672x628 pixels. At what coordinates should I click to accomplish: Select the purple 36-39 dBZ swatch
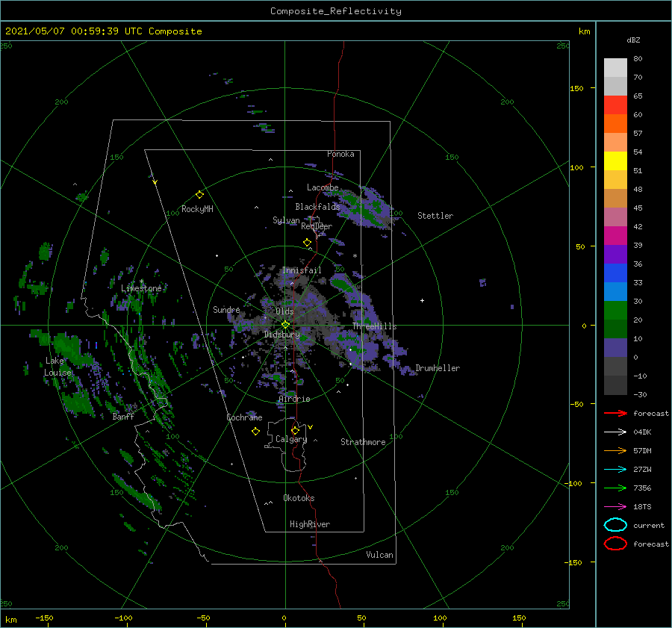pos(615,255)
